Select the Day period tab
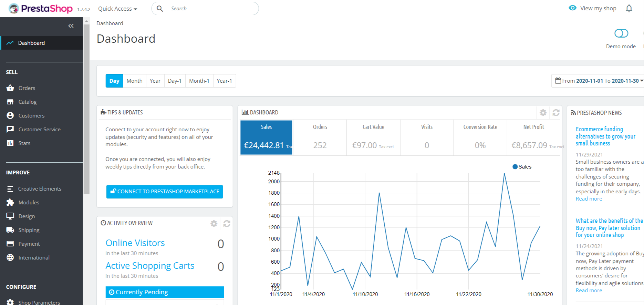Image resolution: width=644 pixels, height=305 pixels. 114,81
